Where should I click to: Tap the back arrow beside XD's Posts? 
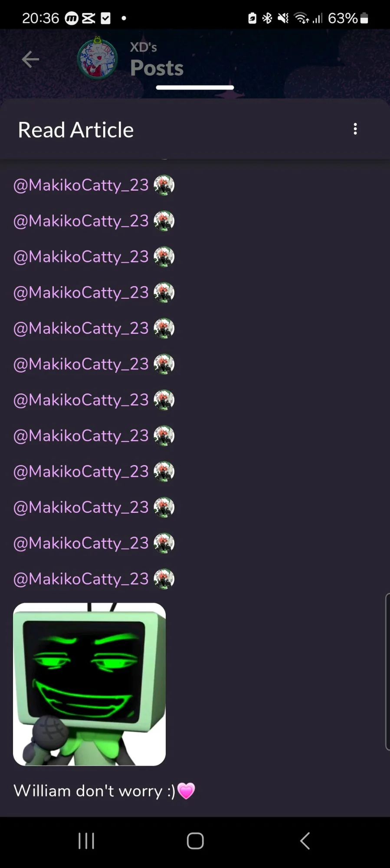coord(30,59)
